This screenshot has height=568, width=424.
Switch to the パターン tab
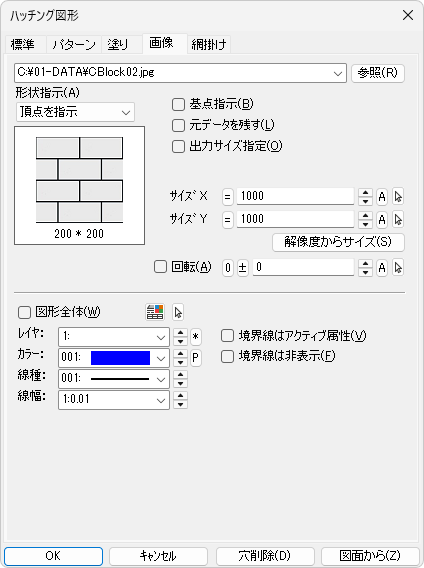point(74,45)
